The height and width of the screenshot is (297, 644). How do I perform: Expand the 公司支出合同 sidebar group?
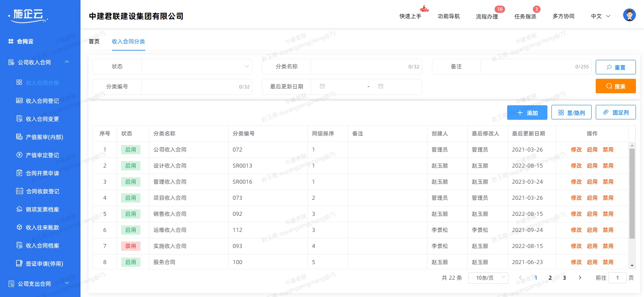40,284
